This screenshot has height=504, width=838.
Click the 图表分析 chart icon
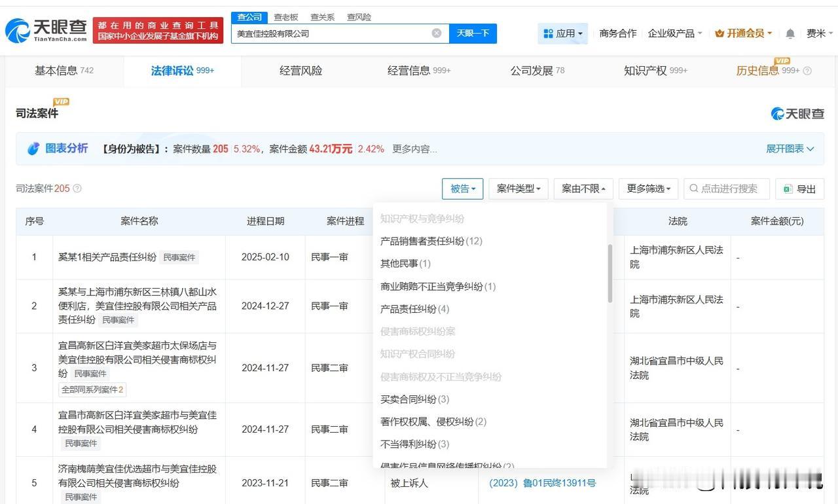tap(33, 149)
